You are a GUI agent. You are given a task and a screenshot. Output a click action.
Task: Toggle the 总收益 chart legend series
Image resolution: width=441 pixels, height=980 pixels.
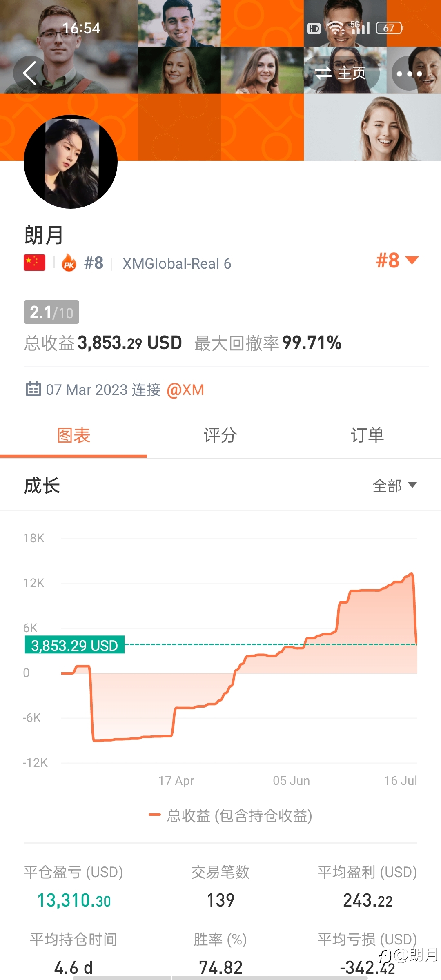tap(231, 815)
